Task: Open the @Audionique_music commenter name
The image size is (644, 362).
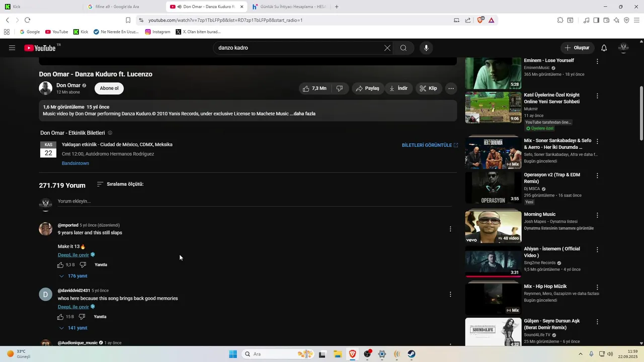Action: click(78, 343)
